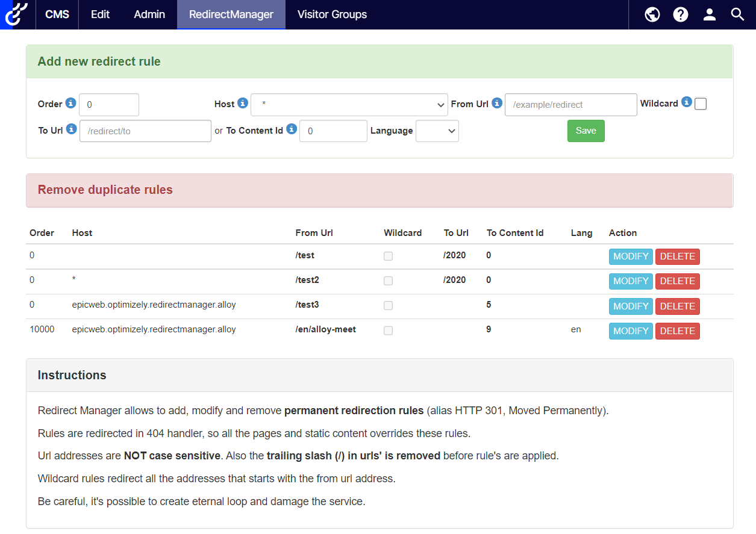The image size is (756, 534).
Task: Click inside the From Url input field
Action: tap(570, 104)
